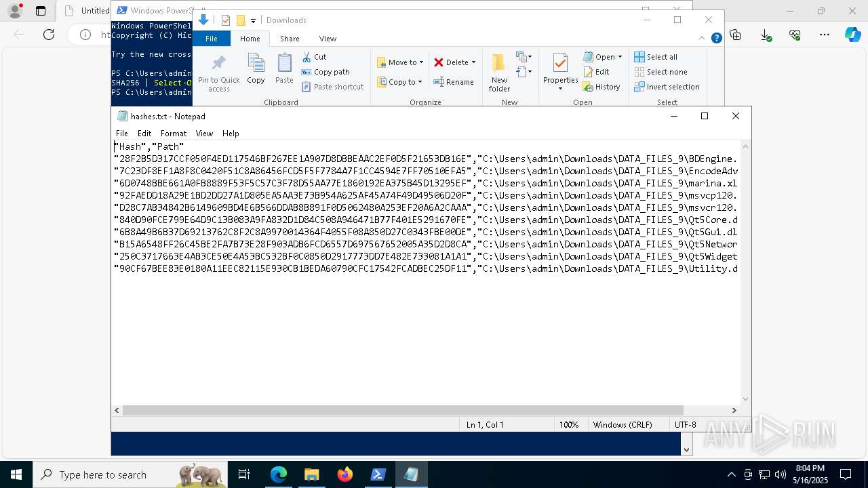Collapse the Explorer ribbon with chevron
Image resolution: width=868 pixels, height=488 pixels.
(702, 39)
